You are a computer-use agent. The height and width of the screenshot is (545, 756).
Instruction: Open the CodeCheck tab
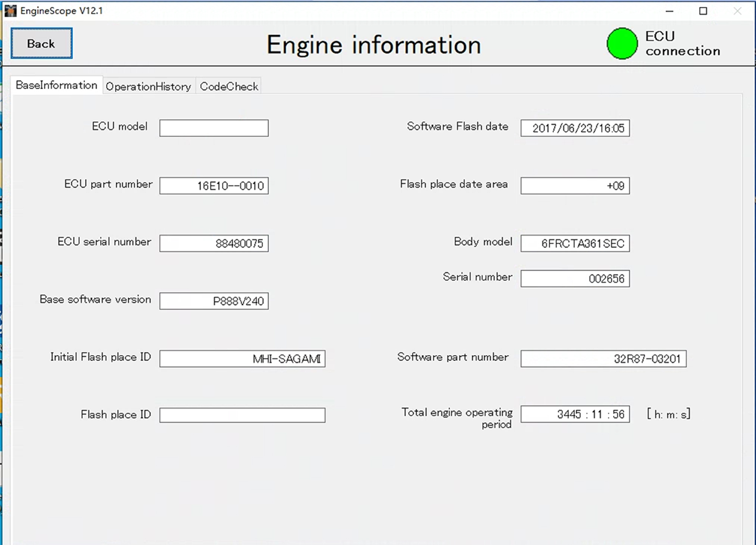tap(228, 86)
